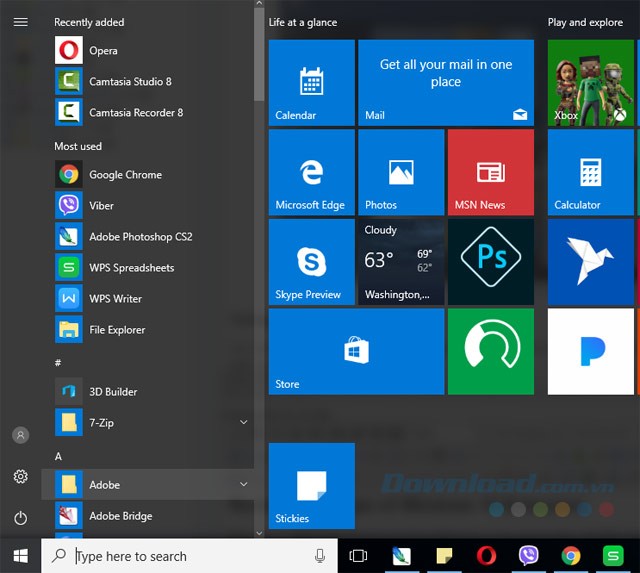The width and height of the screenshot is (640, 573).
Task: Launch the Calculator tile
Action: pyautogui.click(x=590, y=172)
